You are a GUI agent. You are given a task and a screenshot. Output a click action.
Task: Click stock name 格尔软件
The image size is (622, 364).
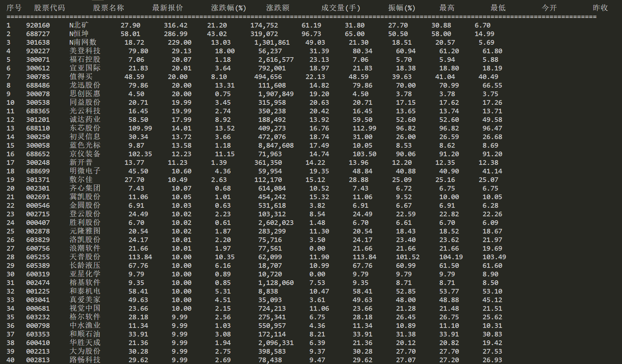[85, 317]
